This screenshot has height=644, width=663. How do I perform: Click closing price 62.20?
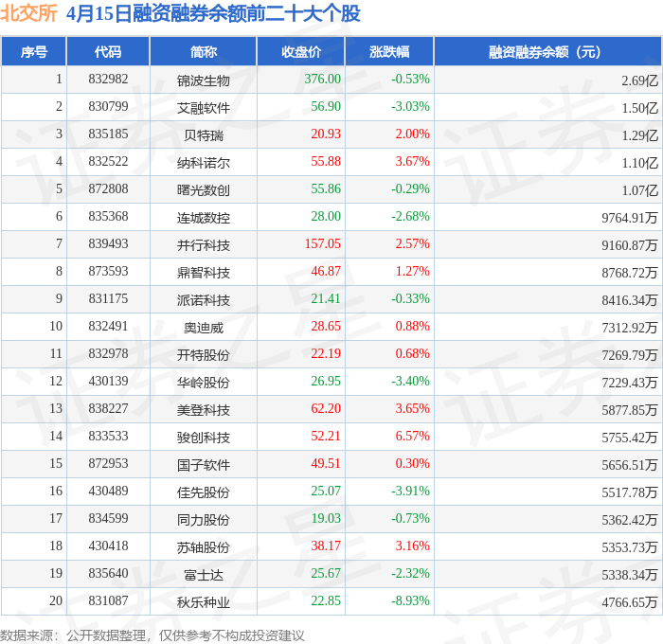tap(326, 409)
